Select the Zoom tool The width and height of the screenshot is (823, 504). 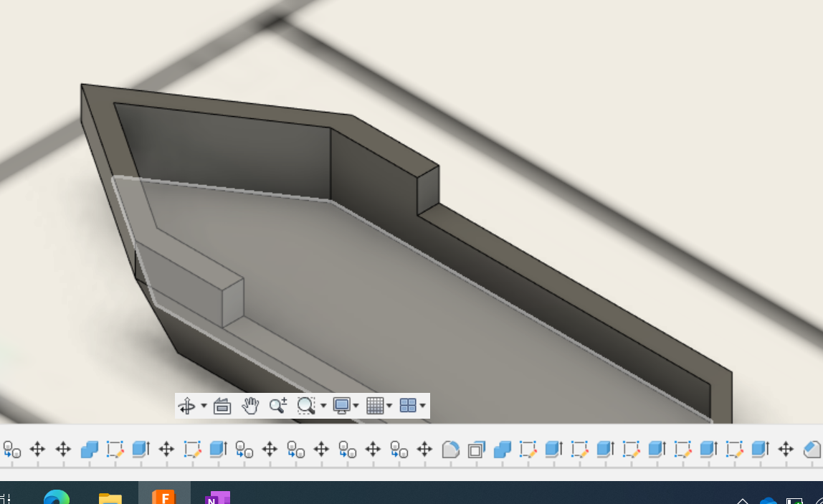tap(279, 405)
